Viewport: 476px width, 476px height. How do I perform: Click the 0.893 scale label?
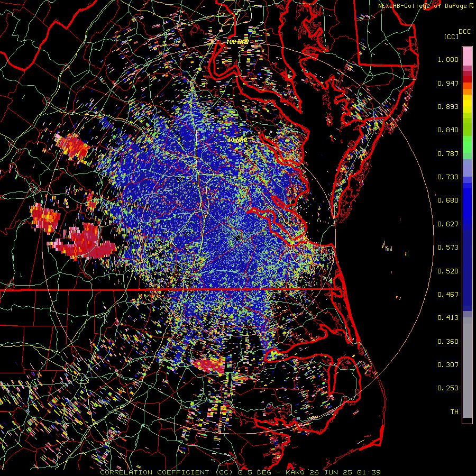(x=448, y=106)
